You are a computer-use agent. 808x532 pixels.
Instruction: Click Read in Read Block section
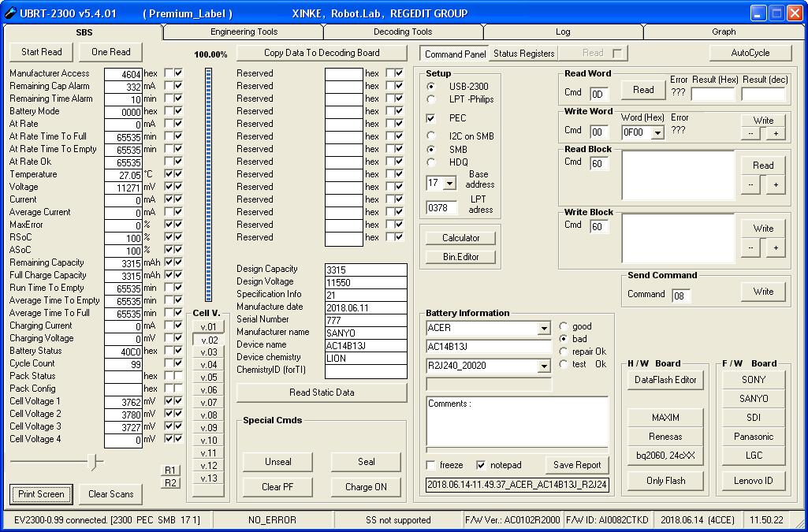[x=763, y=166]
